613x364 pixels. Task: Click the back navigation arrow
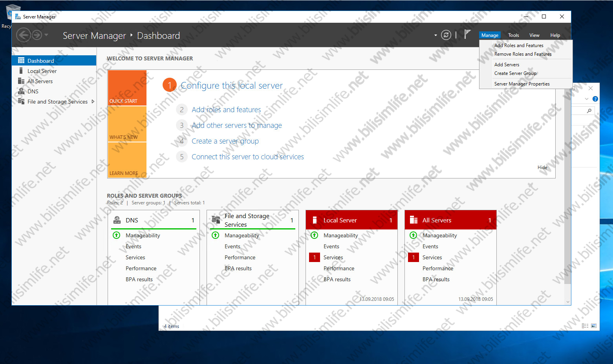point(24,35)
